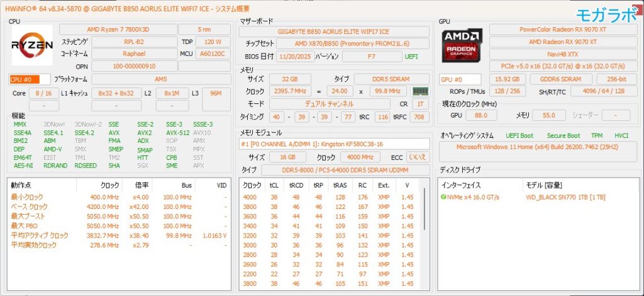Open the GPU #0 selector dropdown
Screen dimensions: 644x296
(x=460, y=79)
